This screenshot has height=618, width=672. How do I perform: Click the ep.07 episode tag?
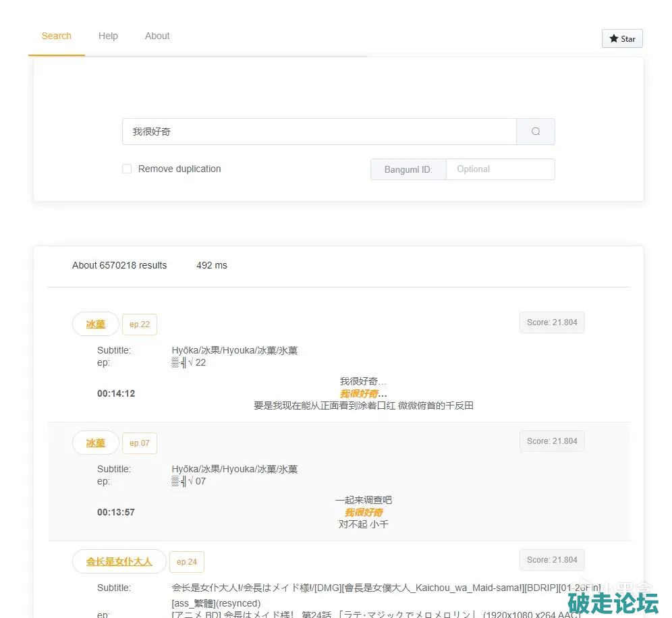point(140,443)
